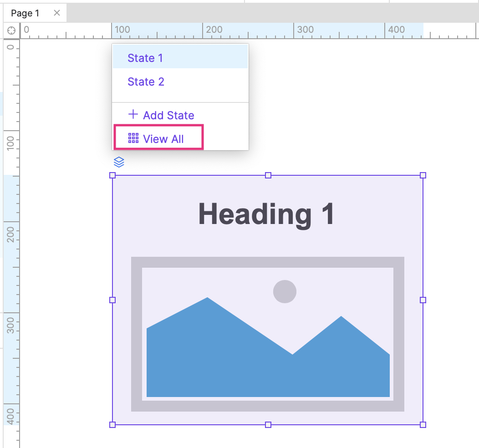The width and height of the screenshot is (479, 448).
Task: Click the gray sun circle in the placeholder
Action: (285, 291)
